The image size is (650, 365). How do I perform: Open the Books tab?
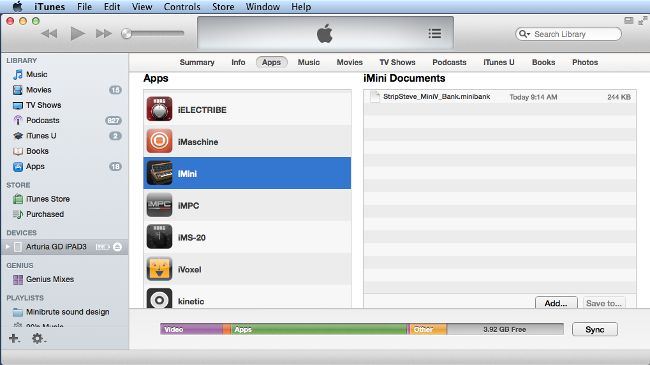[543, 62]
